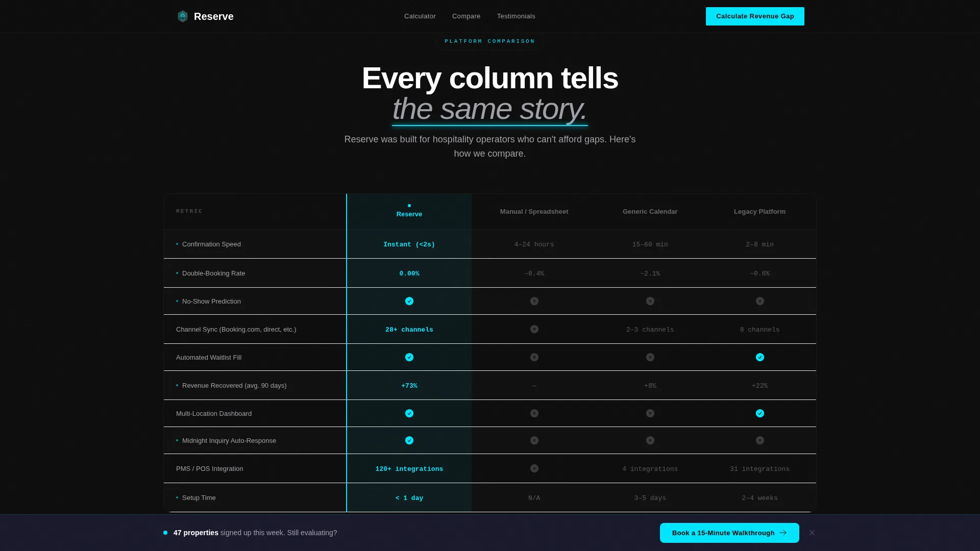
Task: Click the Calculate Revenue Gap button
Action: click(x=755, y=16)
